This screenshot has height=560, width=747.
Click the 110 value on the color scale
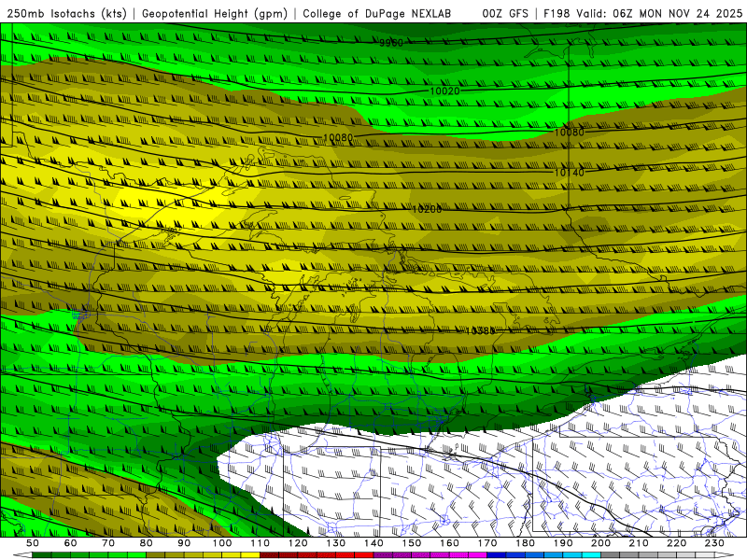(x=261, y=543)
